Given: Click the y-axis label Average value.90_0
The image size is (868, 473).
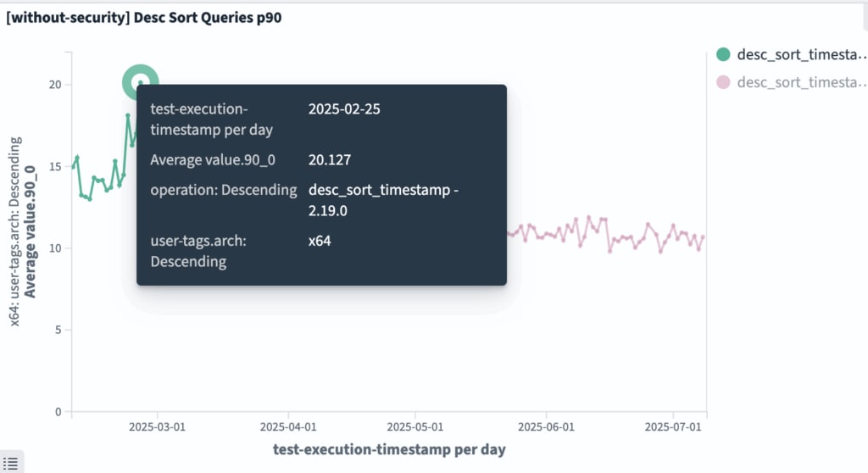Looking at the screenshot, I should pos(30,231).
